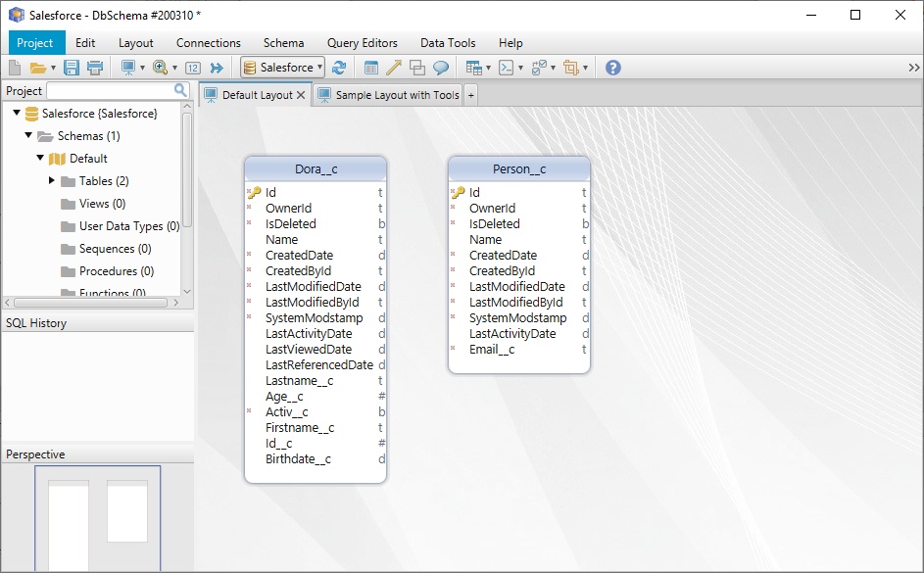This screenshot has width=924, height=573.
Task: Click the SQL History panel header
Action: coord(98,322)
